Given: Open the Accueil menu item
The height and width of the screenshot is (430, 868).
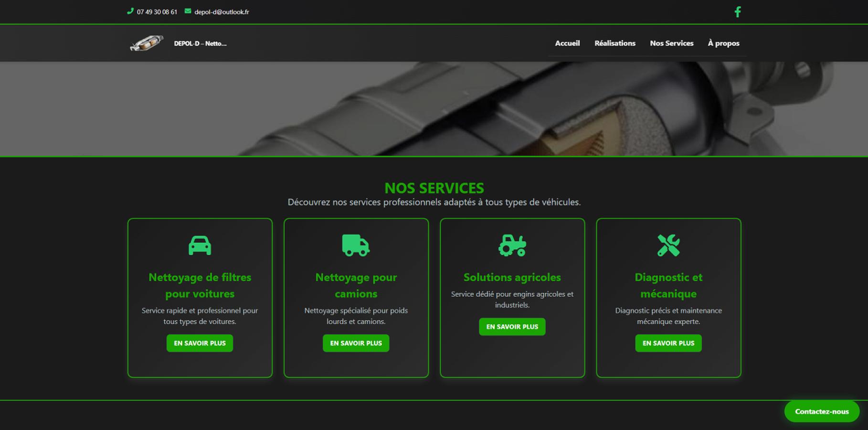Looking at the screenshot, I should tap(567, 43).
